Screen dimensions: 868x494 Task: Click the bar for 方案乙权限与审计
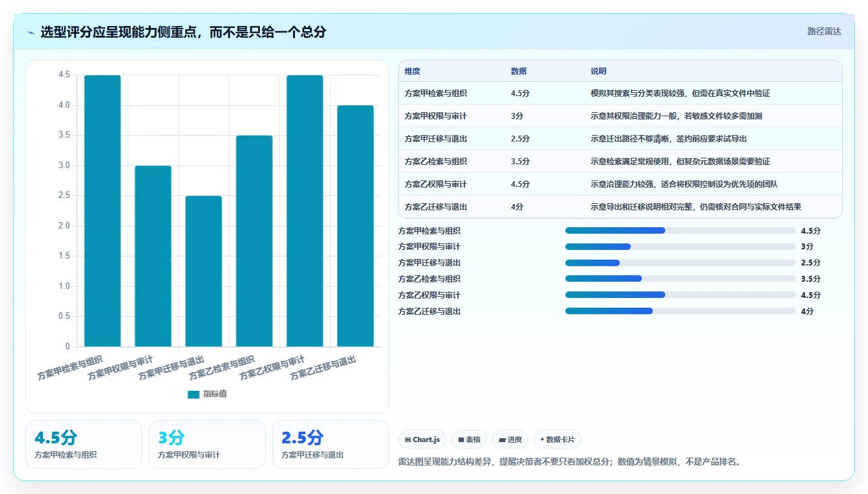click(305, 211)
